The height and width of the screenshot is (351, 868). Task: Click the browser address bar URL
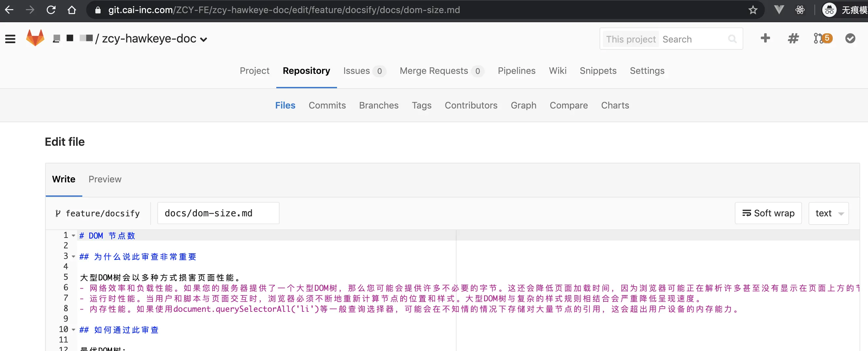[x=284, y=10]
